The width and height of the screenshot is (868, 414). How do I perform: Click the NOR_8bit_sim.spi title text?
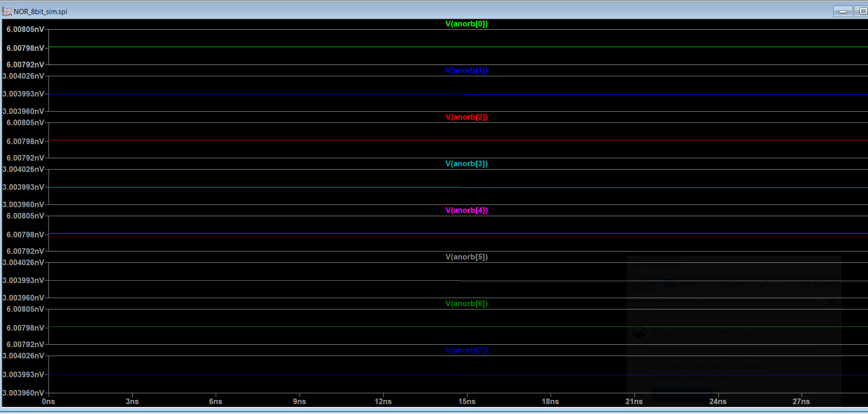(x=41, y=12)
